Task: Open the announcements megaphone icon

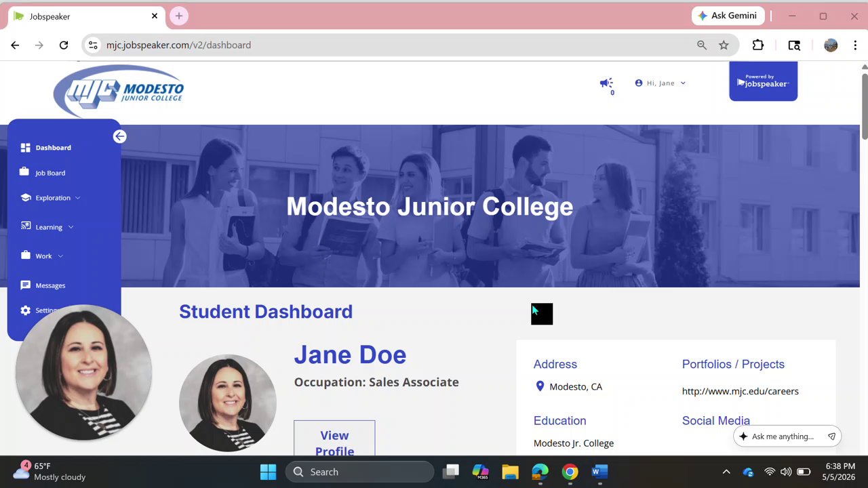Action: click(606, 83)
